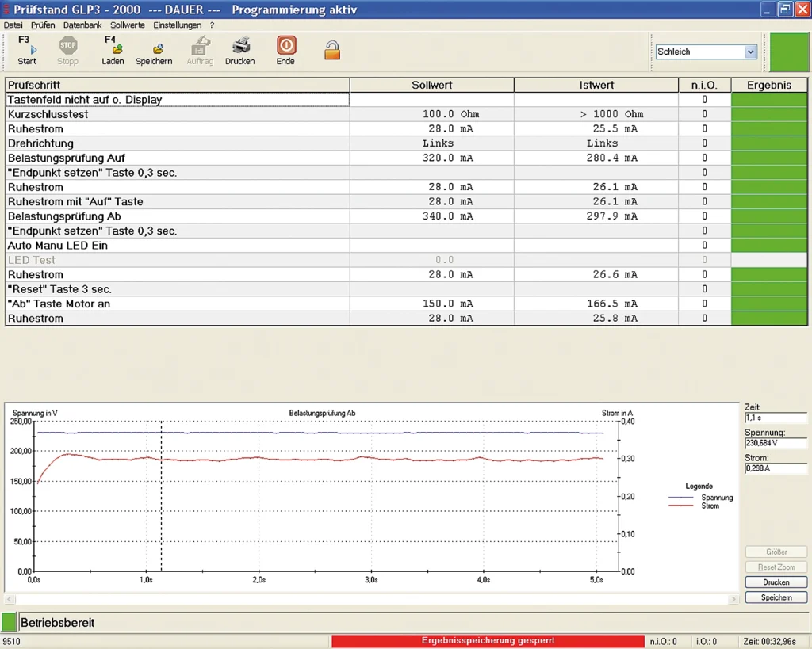Expand the Schleich dropdown list
This screenshot has height=649, width=812.
tap(750, 52)
